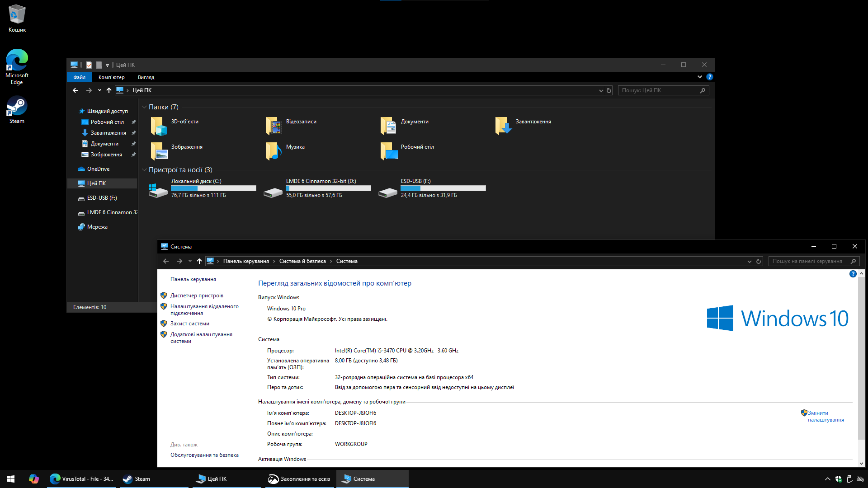Select the LMDE 6 Cinnamon (D:) drive icon
The height and width of the screenshot is (488, 868).
[x=273, y=192]
